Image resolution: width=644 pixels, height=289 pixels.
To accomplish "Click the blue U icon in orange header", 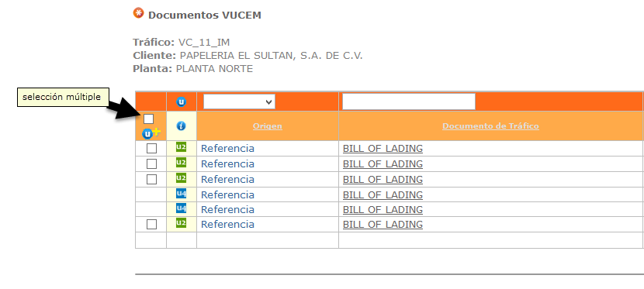I will tap(181, 101).
